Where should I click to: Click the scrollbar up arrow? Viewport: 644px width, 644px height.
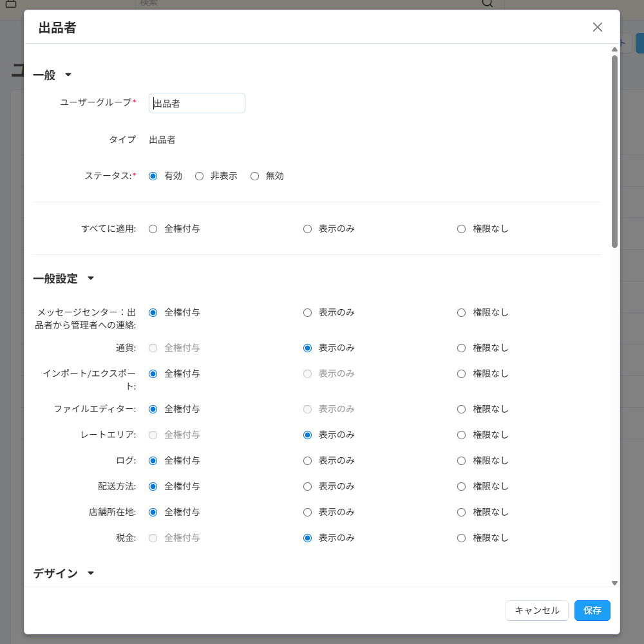[614, 50]
